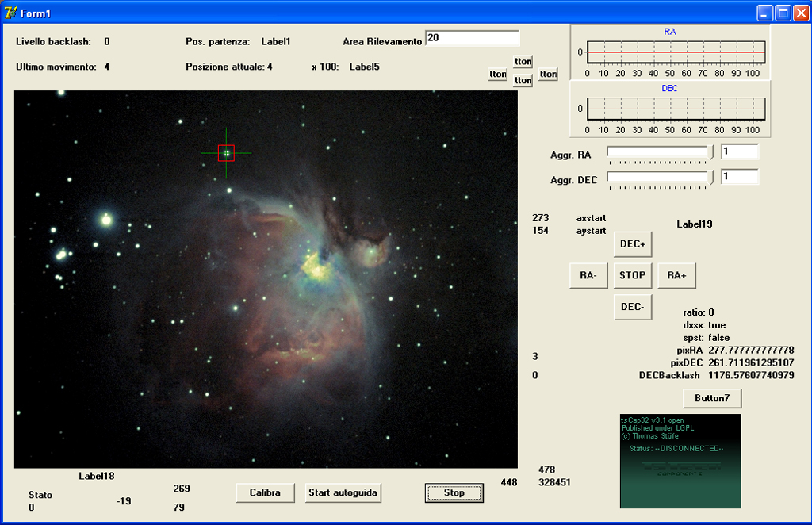Start autoguiding with Start autoguida button

pyautogui.click(x=343, y=493)
